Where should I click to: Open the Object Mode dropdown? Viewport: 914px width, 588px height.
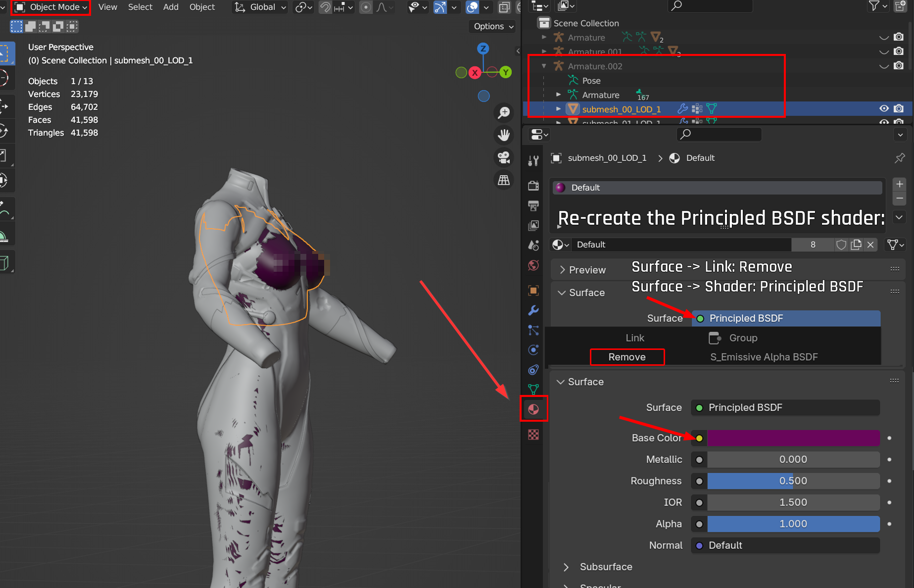pyautogui.click(x=51, y=7)
